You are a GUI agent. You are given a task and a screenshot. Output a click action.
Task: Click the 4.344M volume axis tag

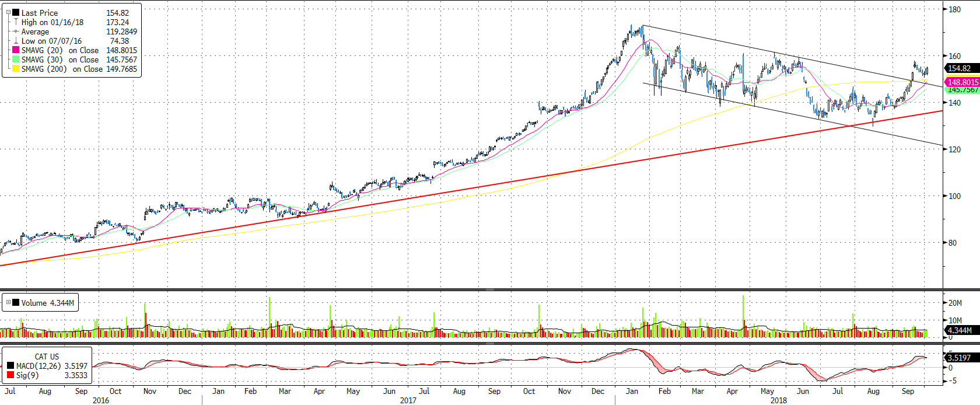(962, 330)
